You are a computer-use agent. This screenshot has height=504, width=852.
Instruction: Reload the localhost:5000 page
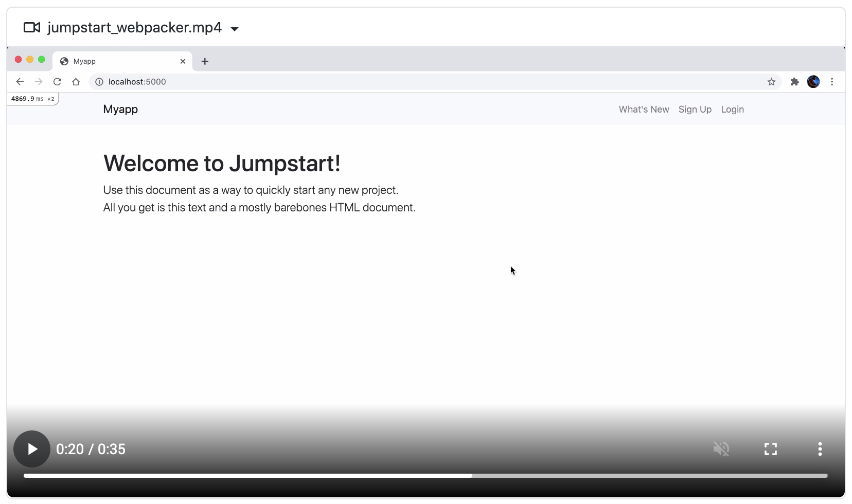(57, 81)
